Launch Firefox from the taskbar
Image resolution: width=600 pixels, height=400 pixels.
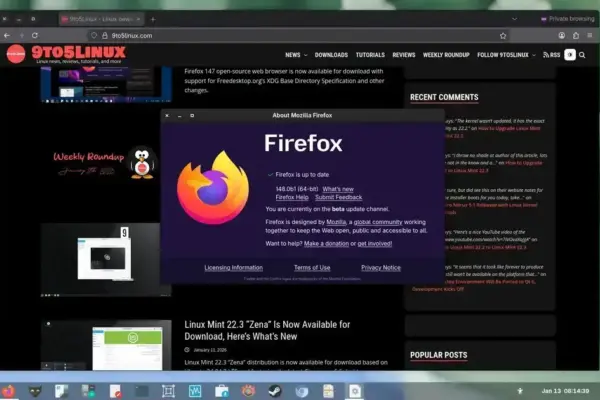(x=8, y=391)
